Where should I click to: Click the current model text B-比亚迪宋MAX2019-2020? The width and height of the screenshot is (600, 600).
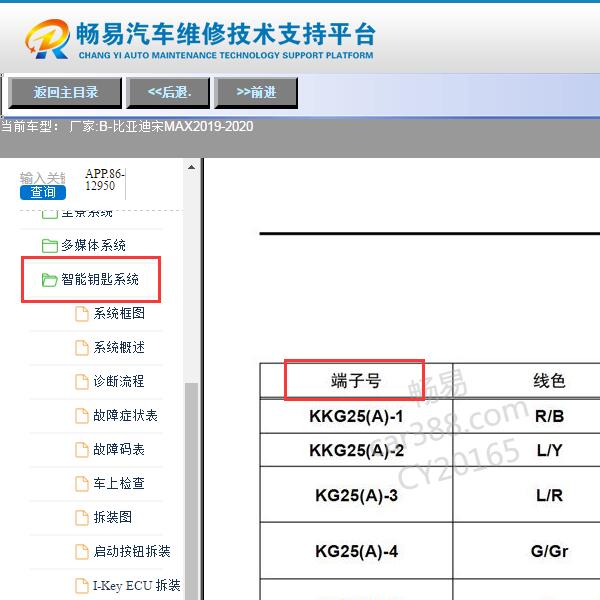(176, 126)
